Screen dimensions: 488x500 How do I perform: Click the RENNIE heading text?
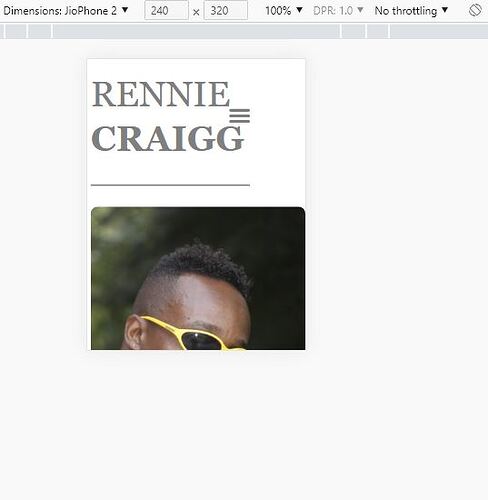tap(161, 94)
